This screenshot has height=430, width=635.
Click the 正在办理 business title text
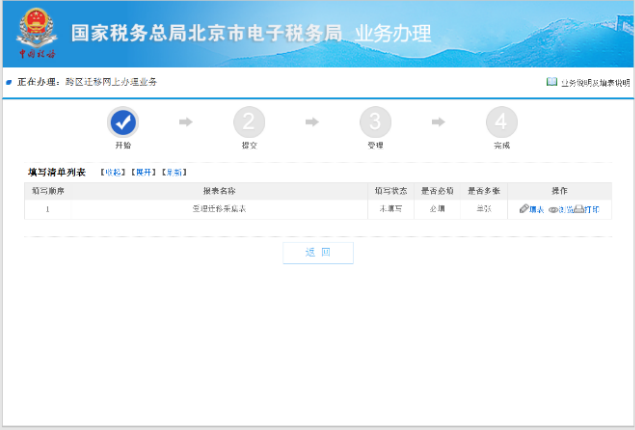[87, 82]
